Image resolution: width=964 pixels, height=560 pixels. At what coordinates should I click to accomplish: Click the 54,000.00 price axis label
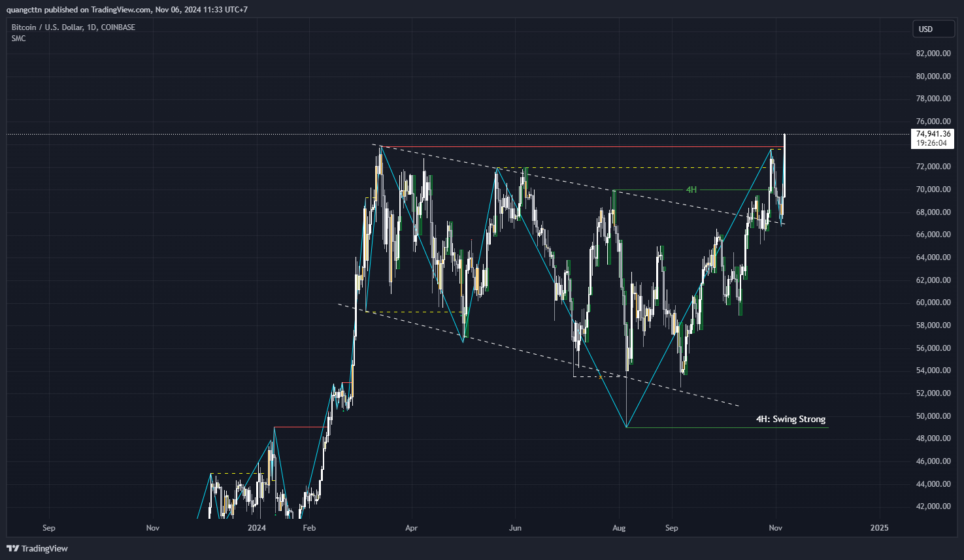point(933,371)
